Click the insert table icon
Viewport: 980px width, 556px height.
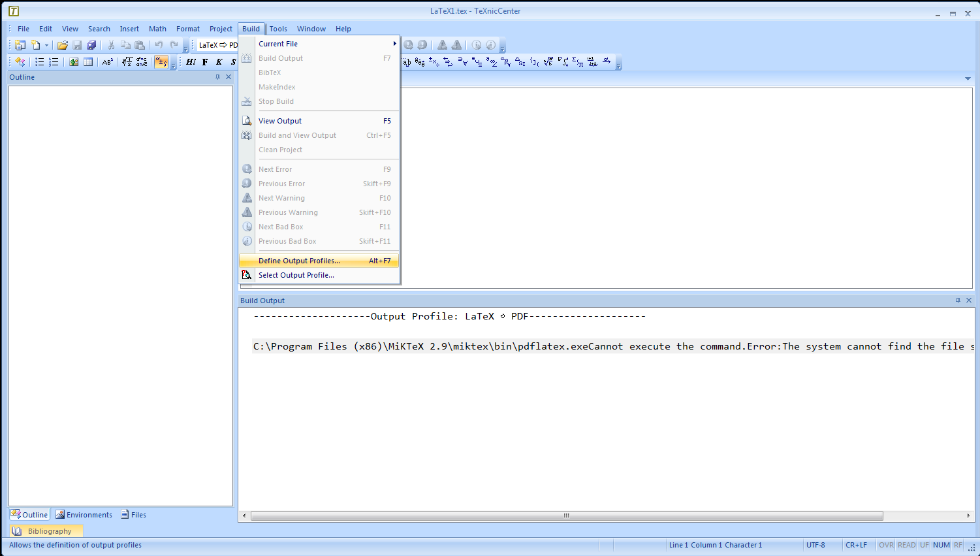[x=88, y=62]
